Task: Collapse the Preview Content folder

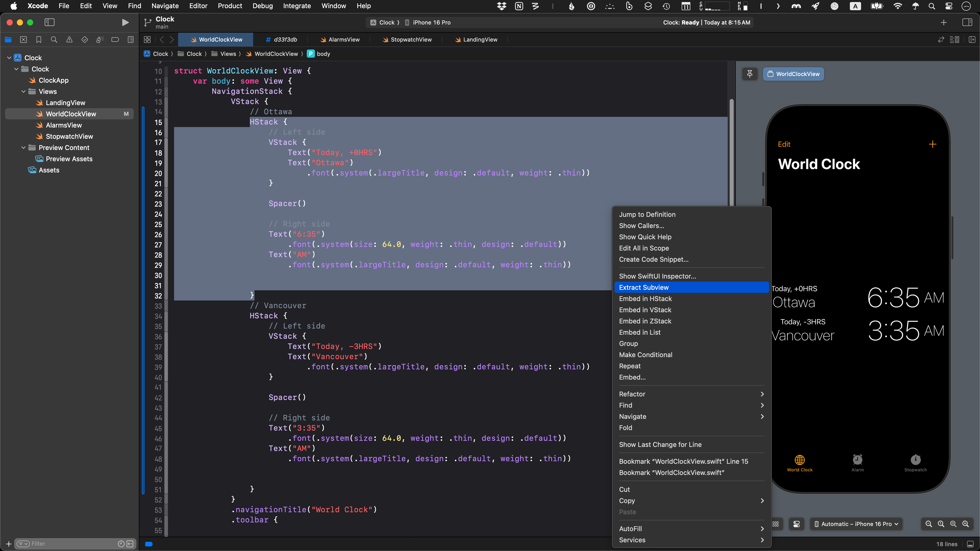Action: (x=23, y=147)
